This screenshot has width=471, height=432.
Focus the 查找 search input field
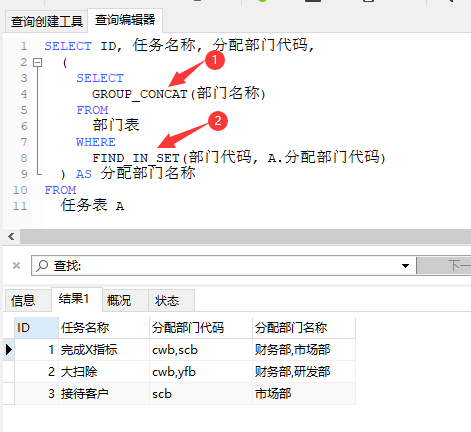coord(223,266)
